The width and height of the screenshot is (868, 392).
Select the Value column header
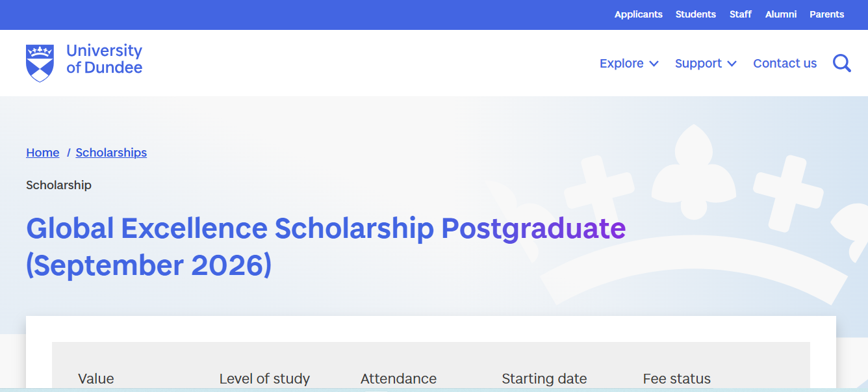coord(96,378)
